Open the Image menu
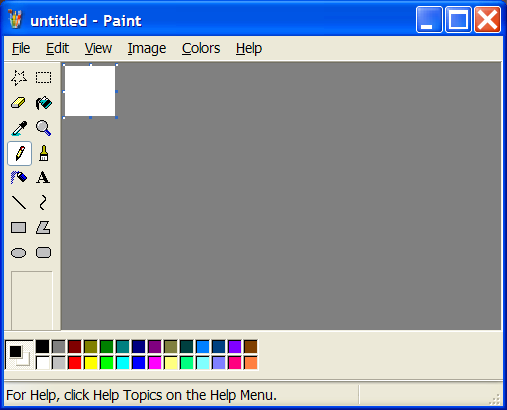The width and height of the screenshot is (507, 410). click(x=147, y=48)
